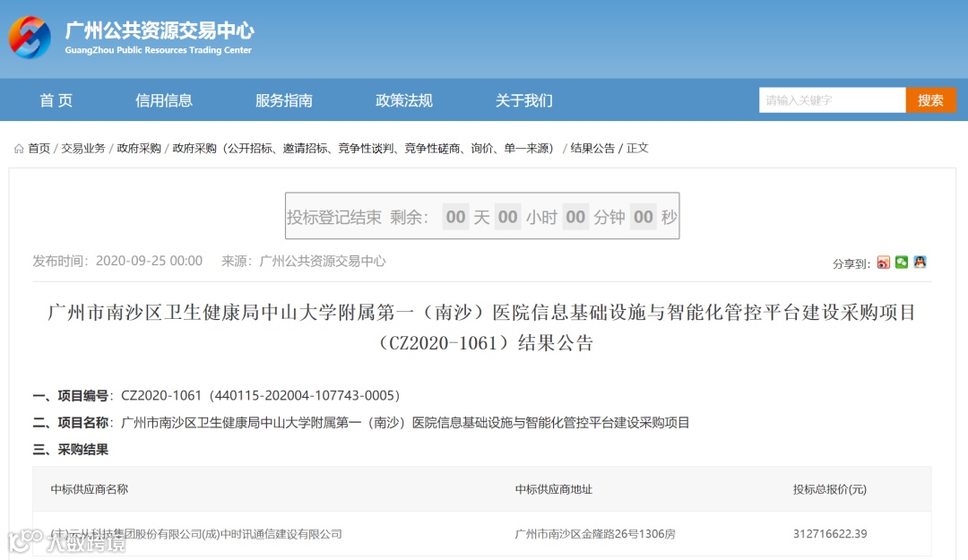Click the 项目编号 CZ2020-1061 line
Viewport: 968px width, 560px height.
(217, 395)
